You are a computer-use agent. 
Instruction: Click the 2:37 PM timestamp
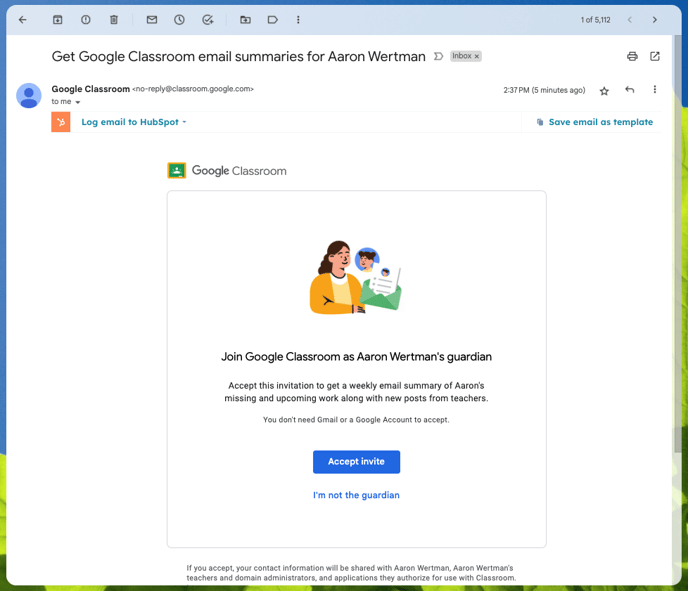click(544, 90)
